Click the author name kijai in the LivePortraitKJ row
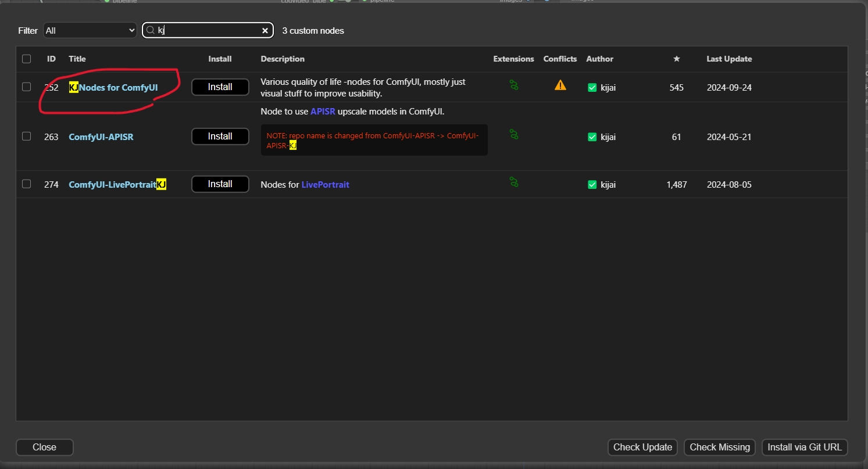Image resolution: width=868 pixels, height=469 pixels. point(608,185)
